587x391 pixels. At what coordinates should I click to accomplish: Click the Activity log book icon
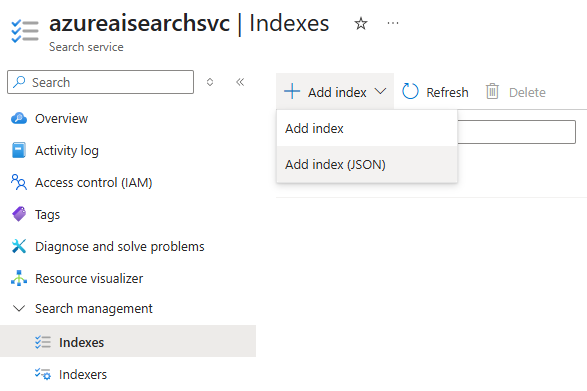click(19, 150)
